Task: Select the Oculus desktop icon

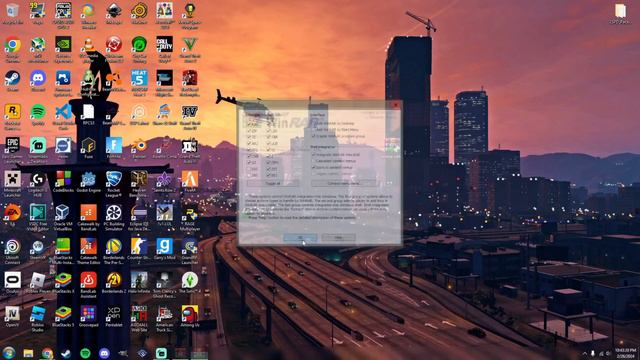Action: pyautogui.click(x=12, y=283)
